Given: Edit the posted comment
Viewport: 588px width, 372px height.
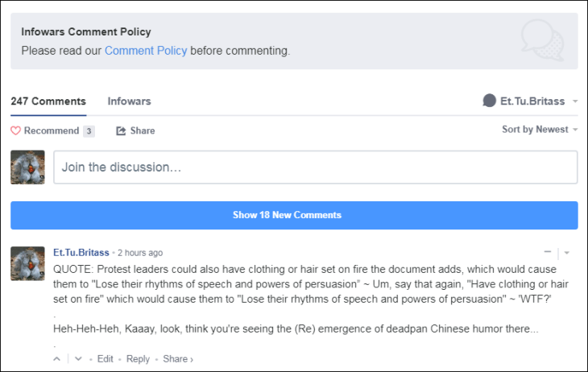Looking at the screenshot, I should pyautogui.click(x=106, y=359).
